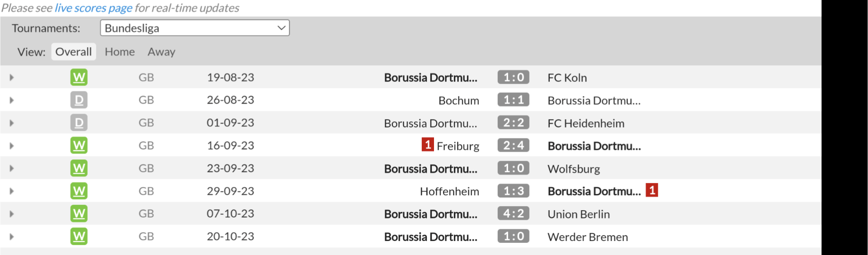The image size is (868, 255).
Task: Click the D result icon for Bochum match
Action: pyautogui.click(x=79, y=100)
